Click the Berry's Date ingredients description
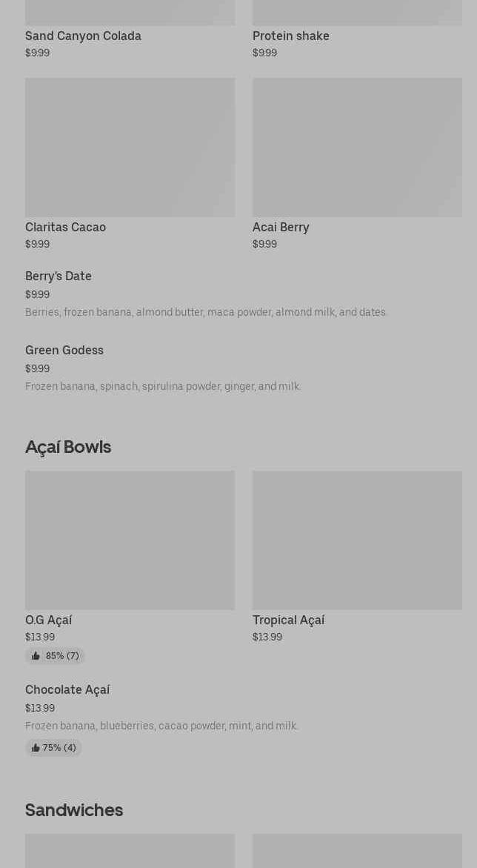This screenshot has height=868, width=477. pyautogui.click(x=206, y=312)
